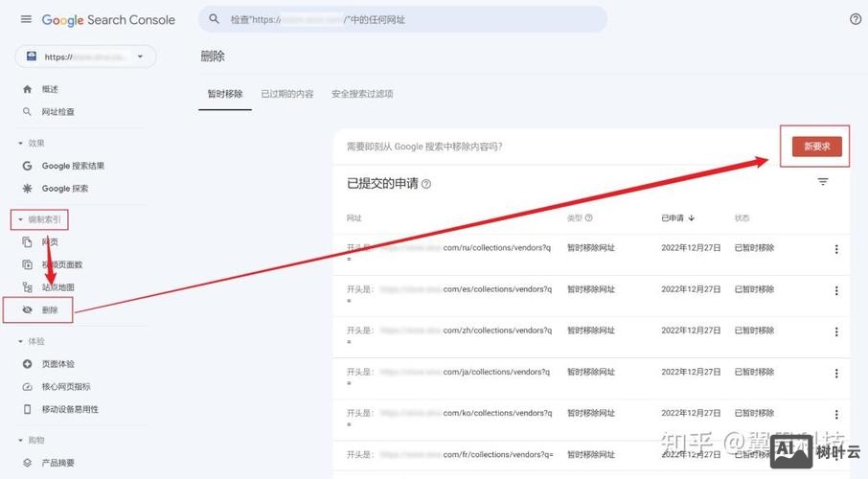Click 暂时移除网址 type in the zh row

(591, 331)
